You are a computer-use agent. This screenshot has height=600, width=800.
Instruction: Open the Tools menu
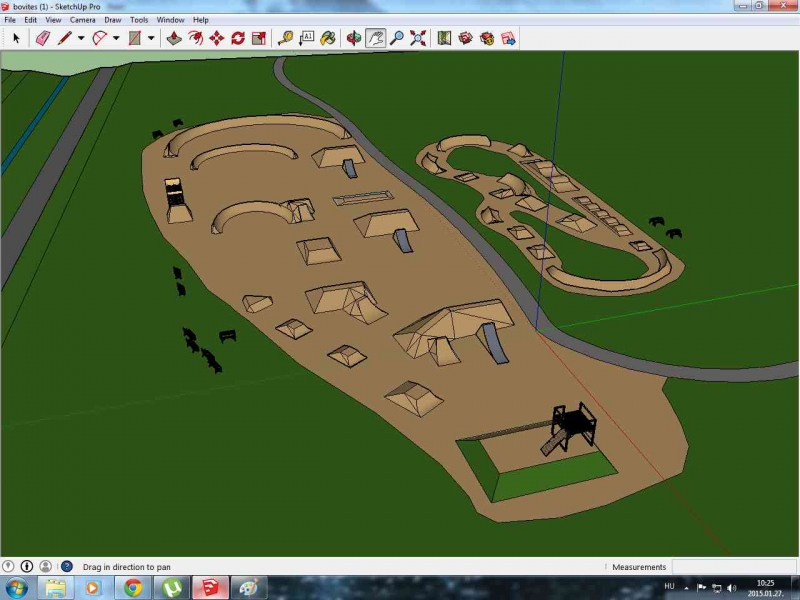(x=139, y=19)
